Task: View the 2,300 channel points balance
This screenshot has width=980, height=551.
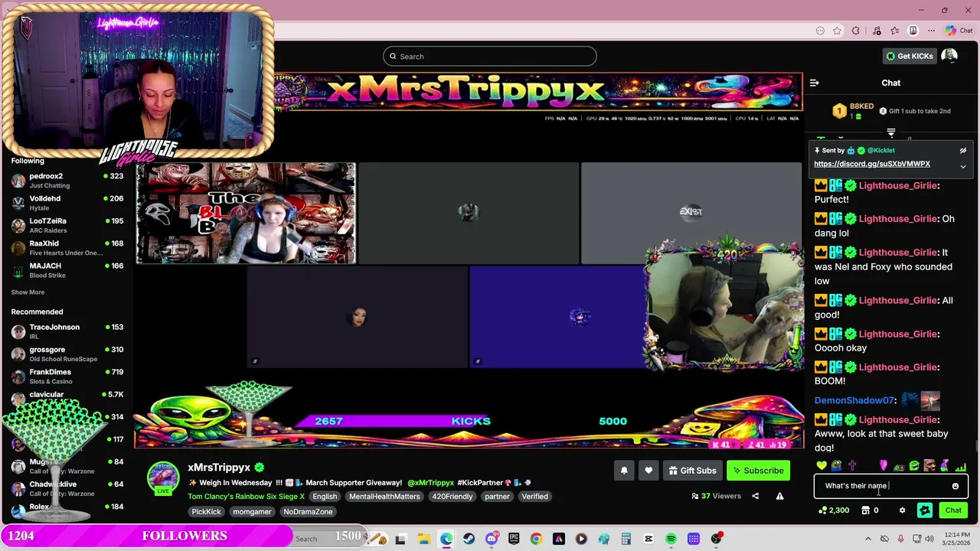Action: click(833, 510)
